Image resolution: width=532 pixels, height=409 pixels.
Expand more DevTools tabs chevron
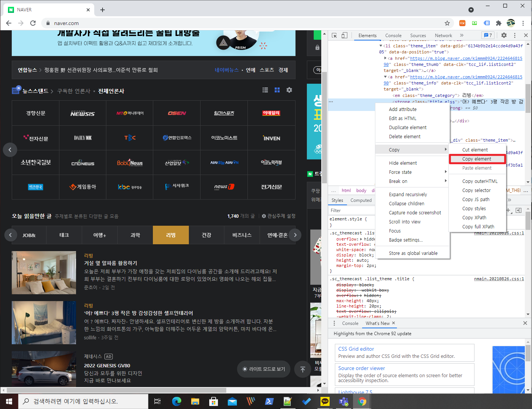pos(462,35)
